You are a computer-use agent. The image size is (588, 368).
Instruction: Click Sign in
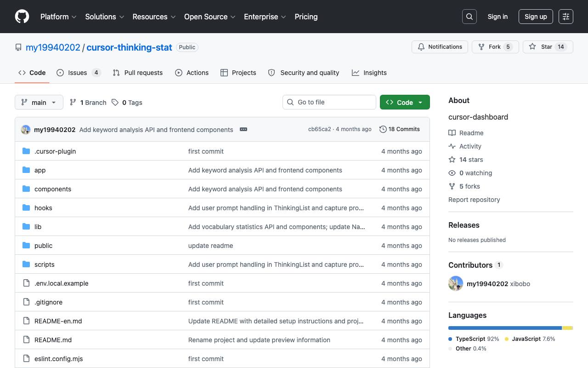click(x=498, y=17)
